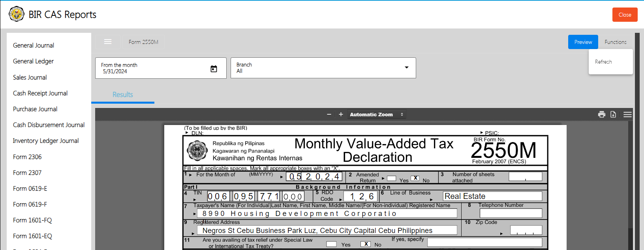Viewport: 644px width, 250px height.
Task: Click Taxpayer's Name field 8990 Housing
Action: [327, 213]
